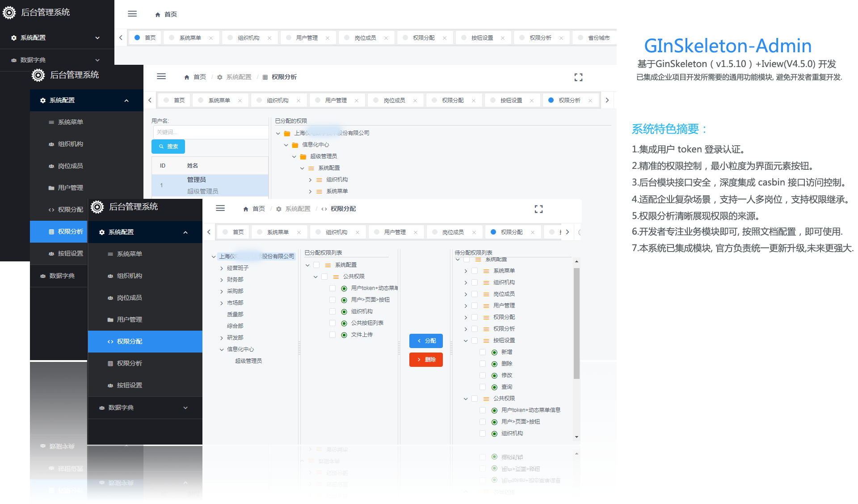The height and width of the screenshot is (504, 858).
Task: Close 系统菜单 tab in 权限分配 window
Action: pyautogui.click(x=299, y=232)
